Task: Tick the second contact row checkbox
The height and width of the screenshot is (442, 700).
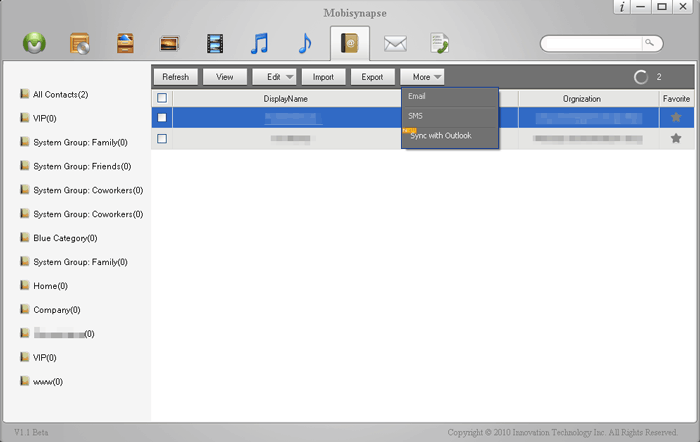Action: point(162,138)
